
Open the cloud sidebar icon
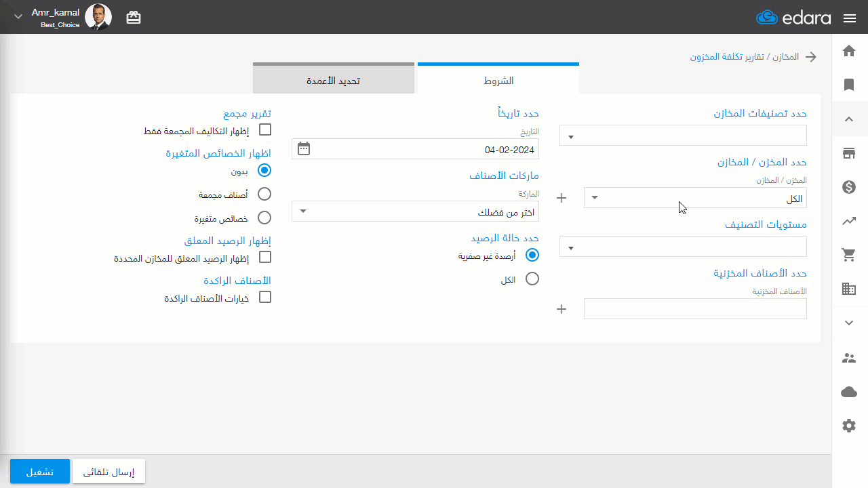[849, 392]
